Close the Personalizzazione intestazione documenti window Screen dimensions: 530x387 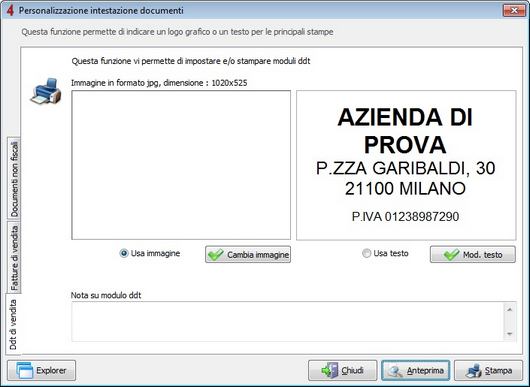514,10
